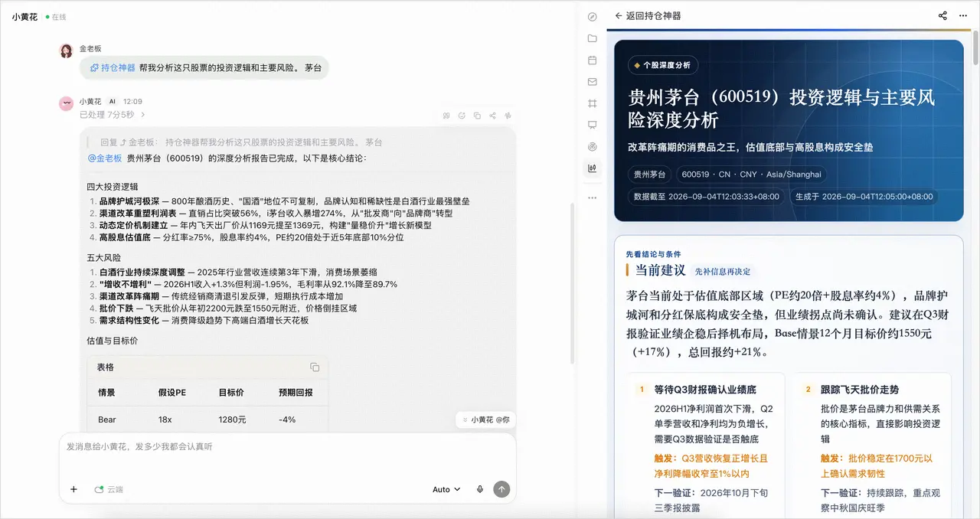Click the report title 贵州茅台（600519）投资逻辑与主要风险深度分析
The width and height of the screenshot is (980, 519).
coord(781,109)
